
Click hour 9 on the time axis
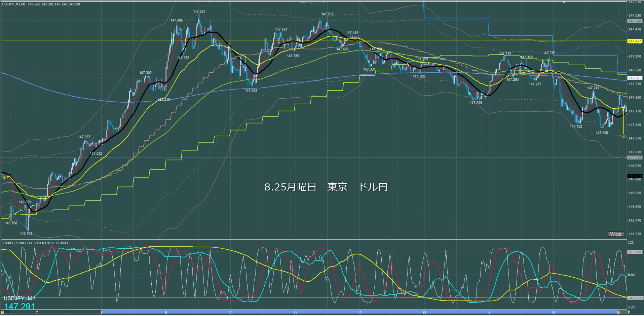click(x=166, y=313)
